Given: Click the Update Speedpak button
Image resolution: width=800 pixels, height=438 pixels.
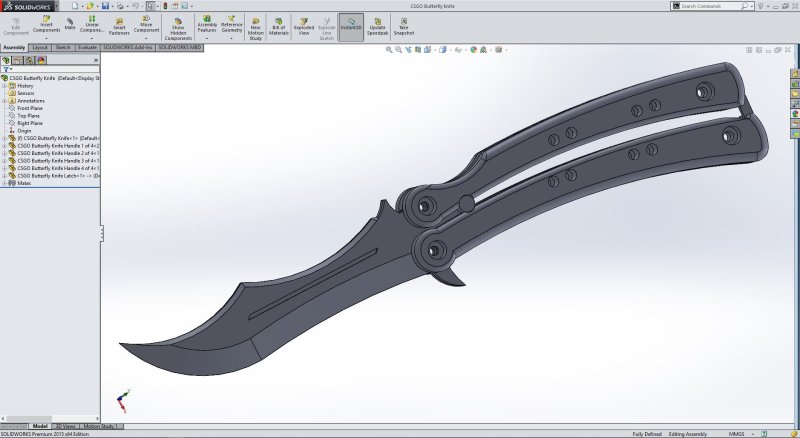Looking at the screenshot, I should 377,26.
